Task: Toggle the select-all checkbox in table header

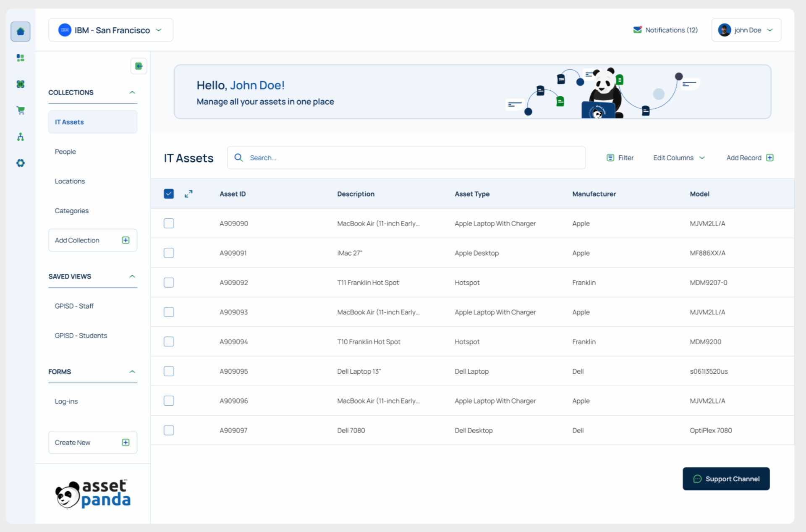Action: click(x=169, y=194)
